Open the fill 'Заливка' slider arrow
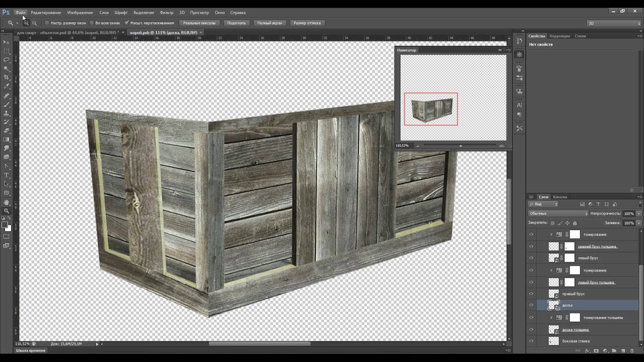644x362 pixels. tap(639, 223)
